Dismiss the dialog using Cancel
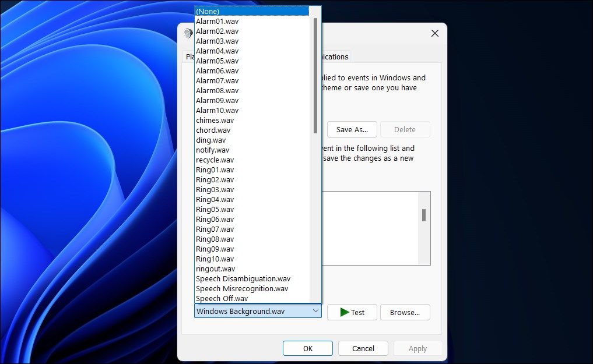This screenshot has width=593, height=364. [x=363, y=348]
